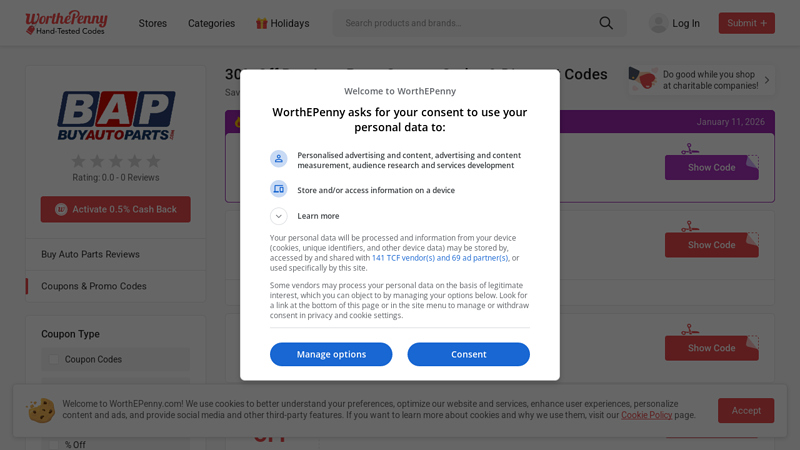Tick the % Off checkbox

[52, 444]
